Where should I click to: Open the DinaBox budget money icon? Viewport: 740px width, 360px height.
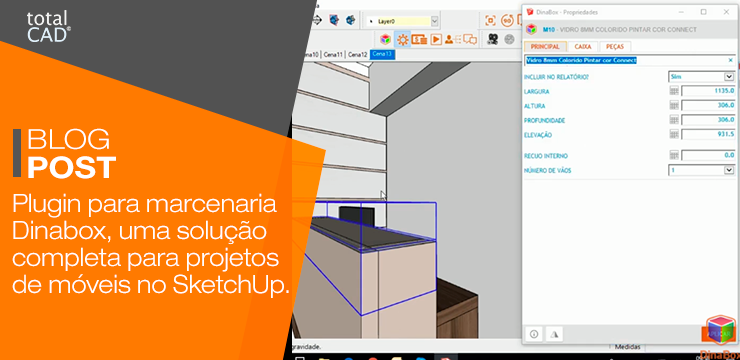pyautogui.click(x=419, y=40)
